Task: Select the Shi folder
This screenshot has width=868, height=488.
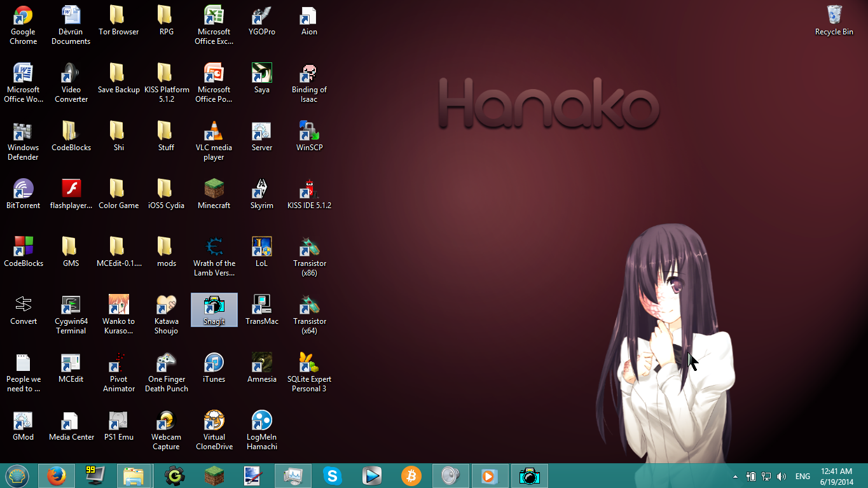Action: coord(119,137)
